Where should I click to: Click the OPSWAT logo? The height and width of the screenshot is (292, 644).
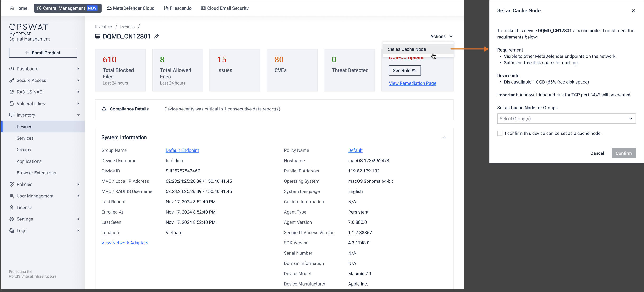click(x=29, y=27)
